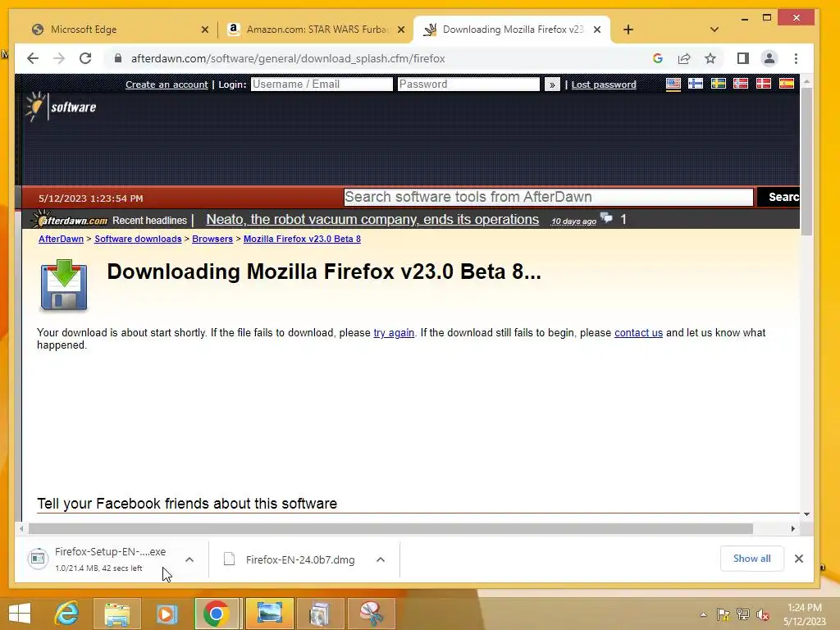Open the Chrome side panel
The height and width of the screenshot is (630, 840).
(743, 58)
